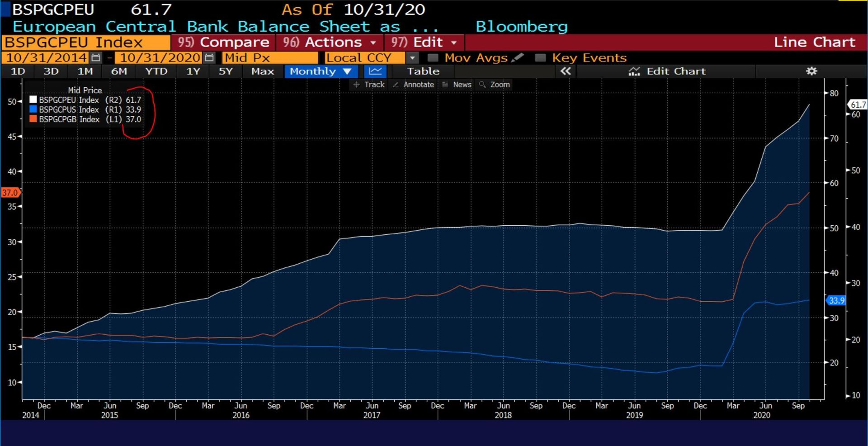
Task: Select the line chart type icon
Action: click(375, 71)
